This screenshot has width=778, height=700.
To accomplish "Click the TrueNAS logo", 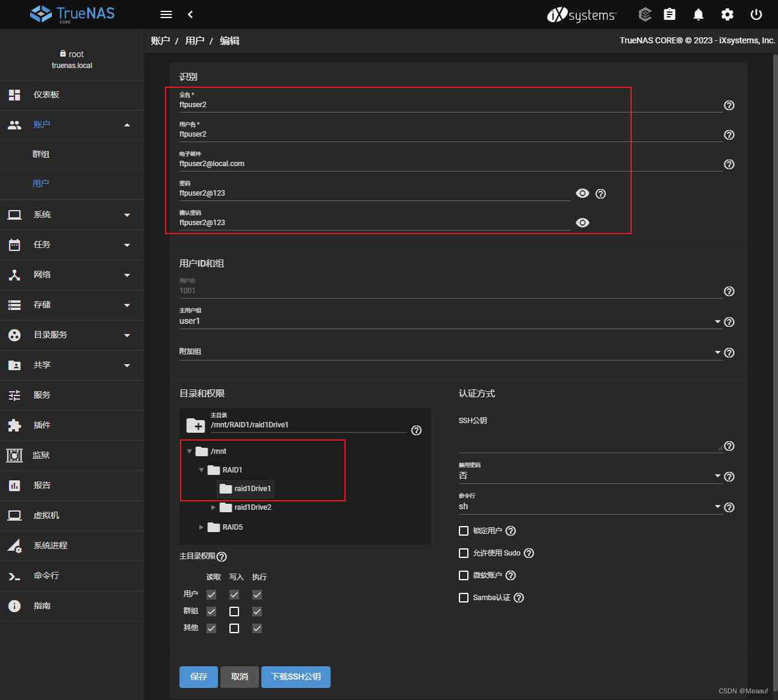I will [72, 14].
